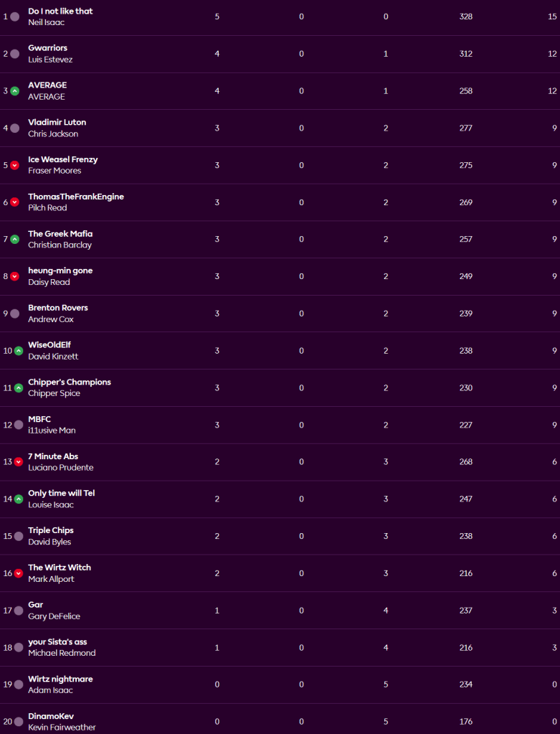Select Wirtz nightmare team row
The image size is (560, 734).
pos(60,679)
